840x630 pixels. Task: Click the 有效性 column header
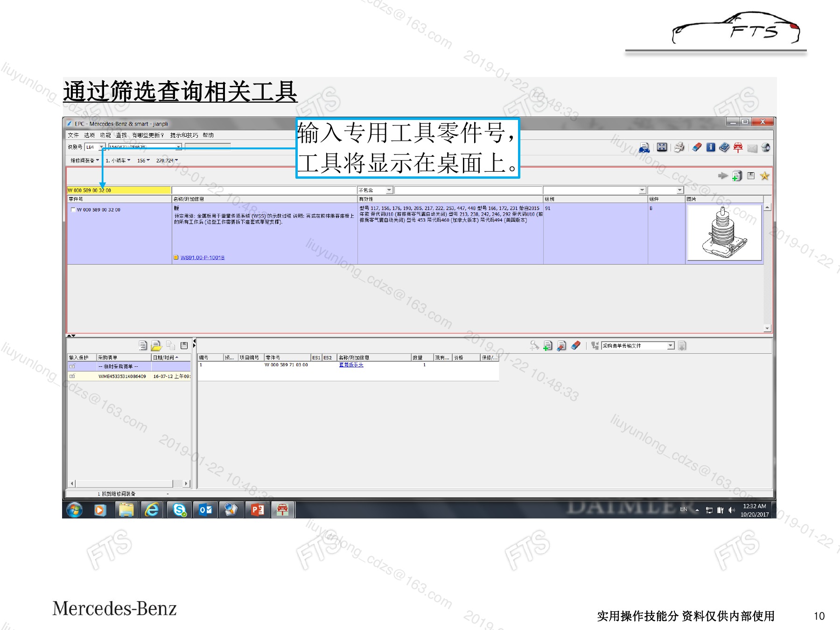[450, 199]
